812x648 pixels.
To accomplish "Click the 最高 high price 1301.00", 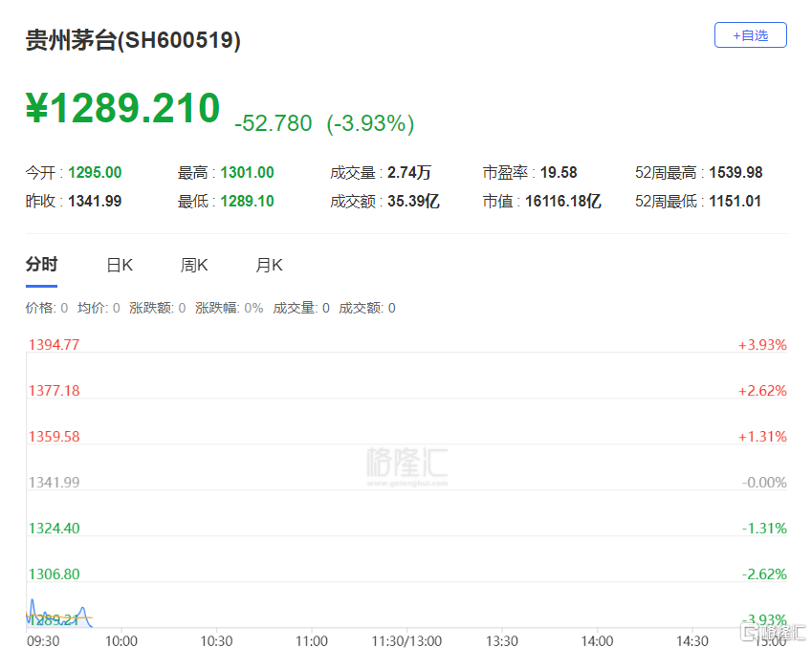I will pos(247,172).
